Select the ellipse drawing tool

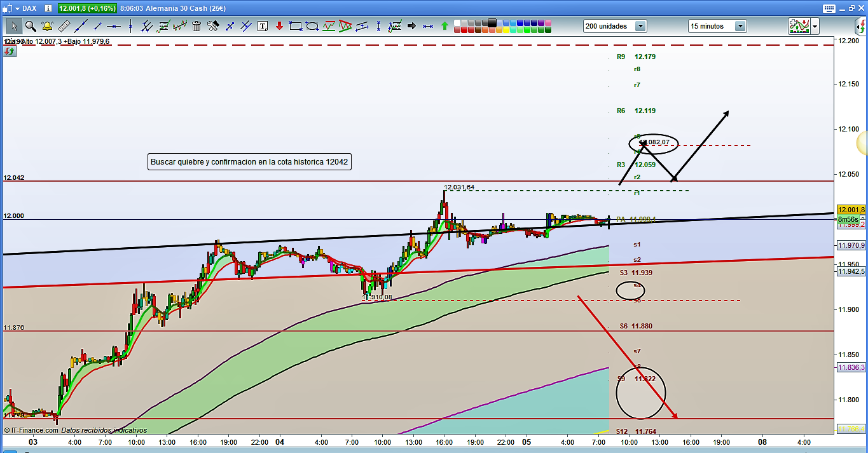[312, 26]
